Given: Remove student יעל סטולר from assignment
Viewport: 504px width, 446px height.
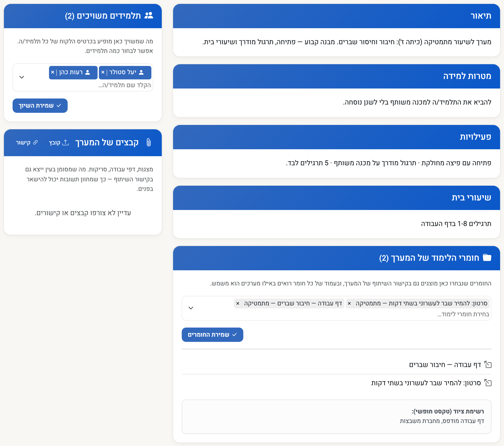Looking at the screenshot, I should [x=103, y=72].
